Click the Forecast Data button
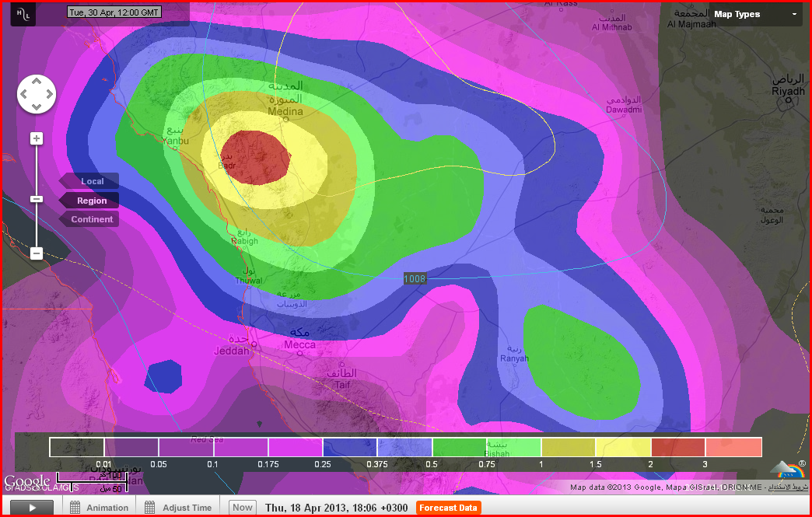812x517 pixels. [x=448, y=508]
